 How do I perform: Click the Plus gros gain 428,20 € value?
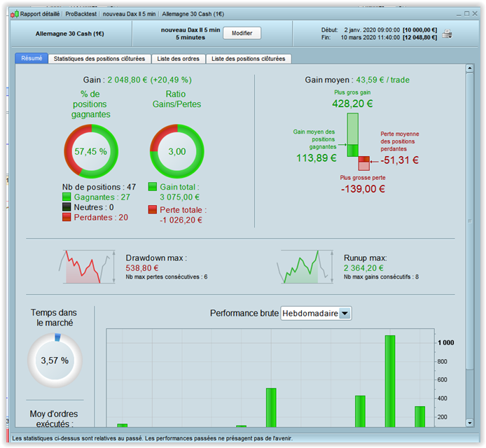352,104
